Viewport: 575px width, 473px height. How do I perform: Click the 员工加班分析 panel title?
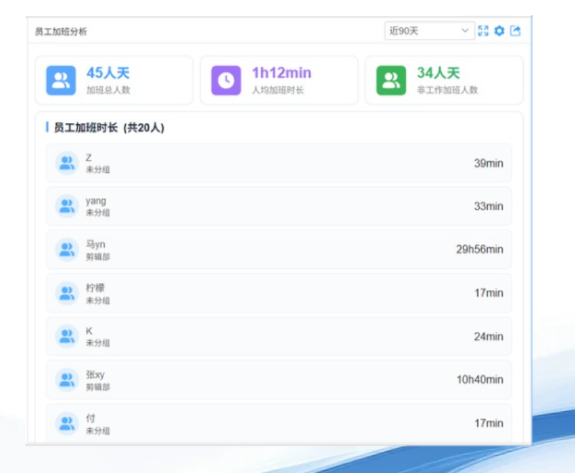pyautogui.click(x=61, y=32)
